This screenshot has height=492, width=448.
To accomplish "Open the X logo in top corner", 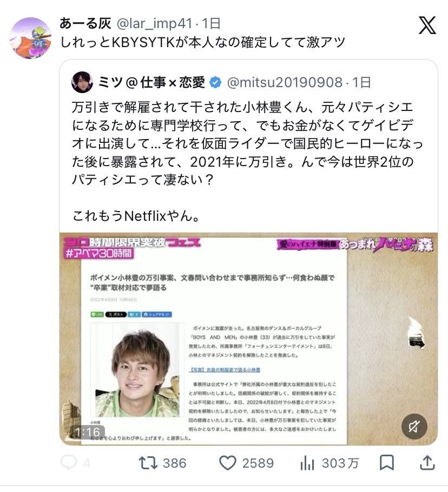I will tap(427, 25).
